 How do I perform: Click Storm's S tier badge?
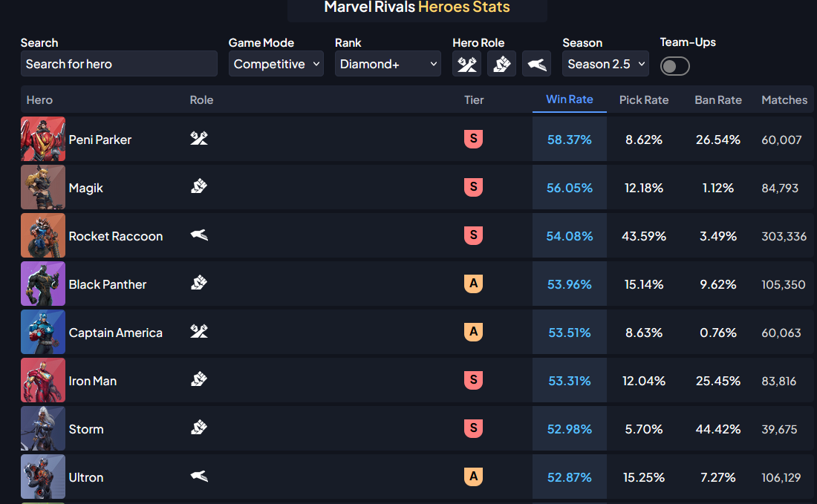click(474, 428)
